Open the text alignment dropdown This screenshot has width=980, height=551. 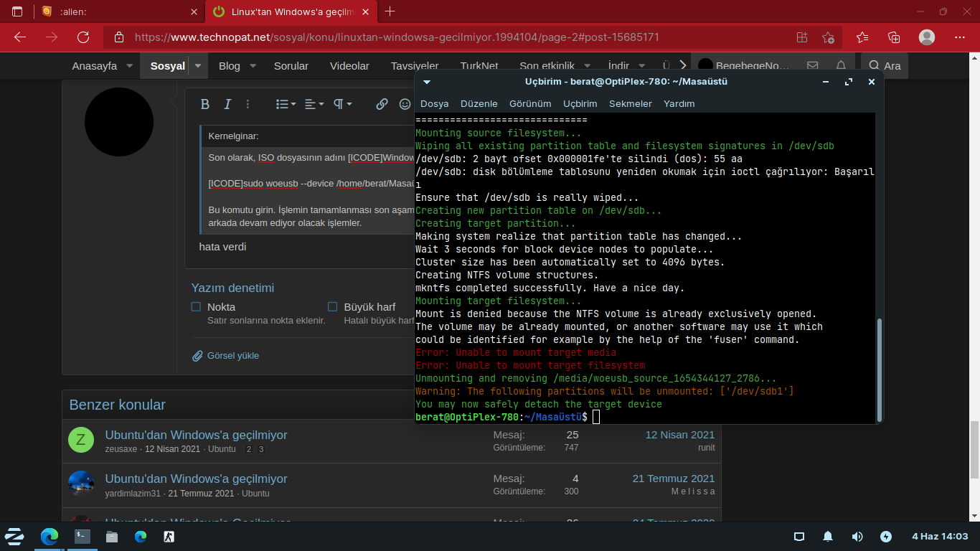[314, 104]
